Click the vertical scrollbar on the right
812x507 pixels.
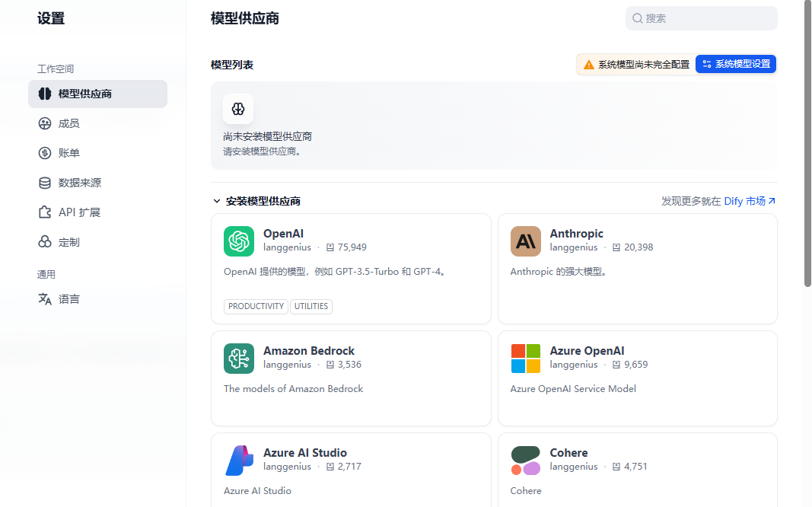click(807, 144)
